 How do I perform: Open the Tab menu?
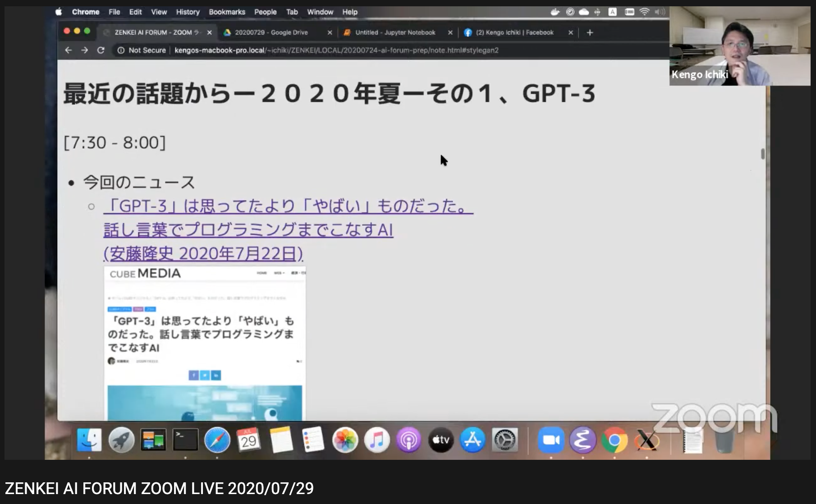point(292,12)
